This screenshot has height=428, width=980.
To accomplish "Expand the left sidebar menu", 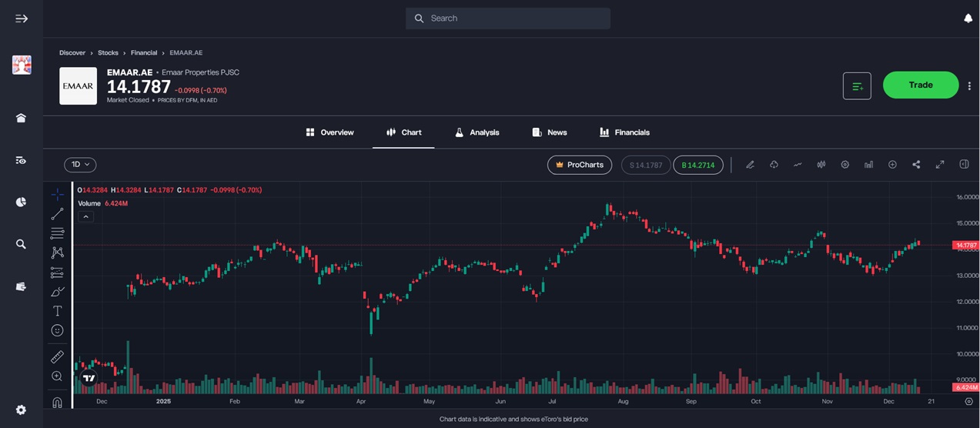I will tap(22, 18).
